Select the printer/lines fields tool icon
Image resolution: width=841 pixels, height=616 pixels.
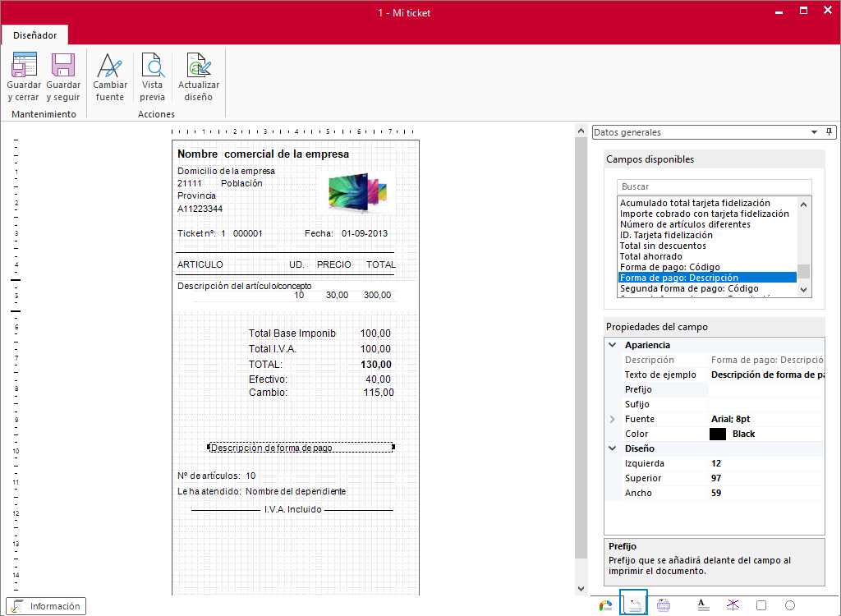[663, 606]
